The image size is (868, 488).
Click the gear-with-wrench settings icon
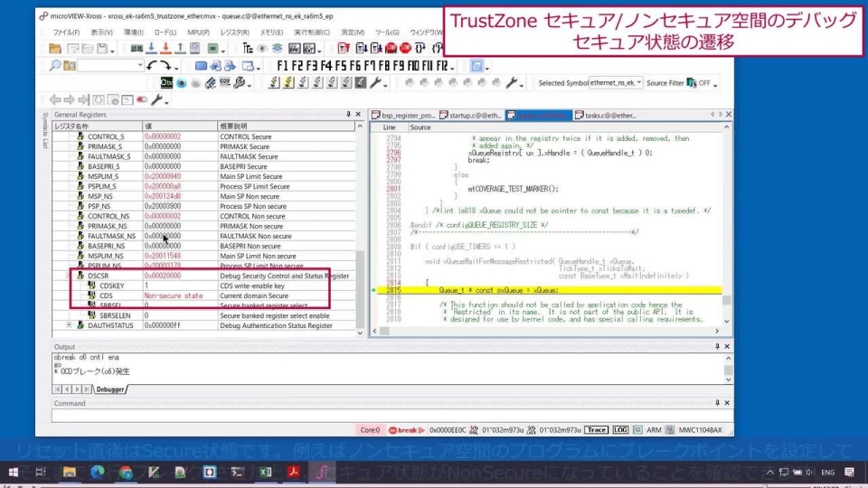pos(239,83)
